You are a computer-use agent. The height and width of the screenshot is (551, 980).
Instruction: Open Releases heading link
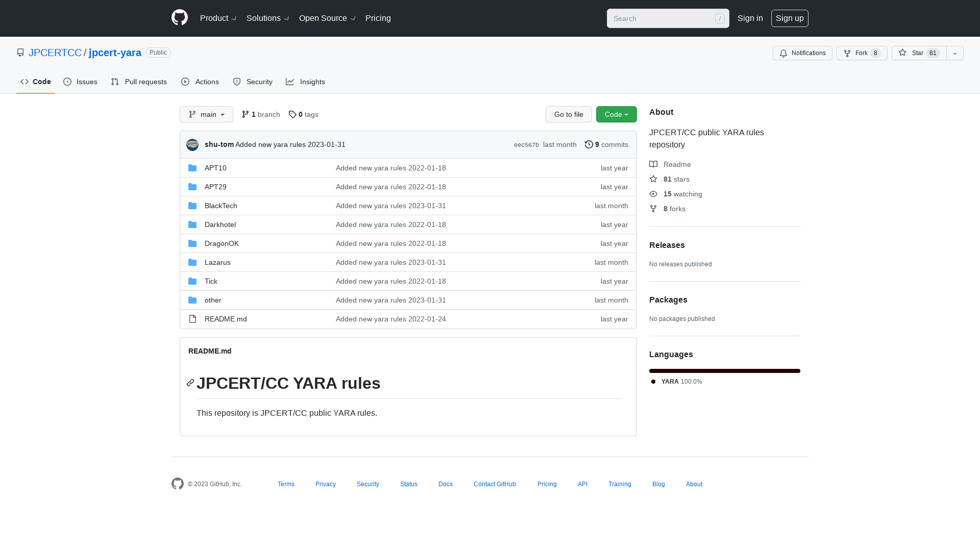(667, 245)
